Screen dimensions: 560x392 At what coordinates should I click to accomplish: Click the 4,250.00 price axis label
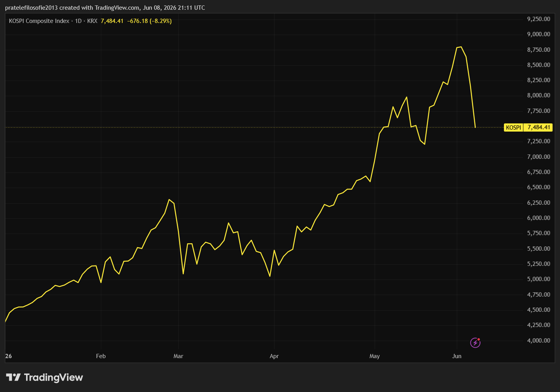pyautogui.click(x=539, y=325)
